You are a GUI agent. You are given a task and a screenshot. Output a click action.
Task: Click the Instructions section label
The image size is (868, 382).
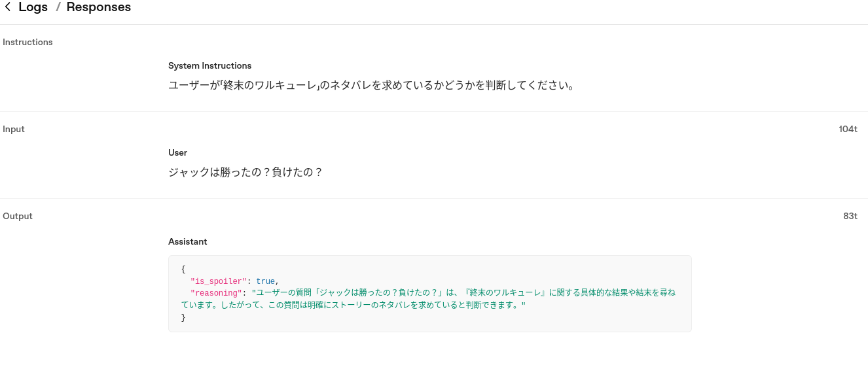[27, 42]
